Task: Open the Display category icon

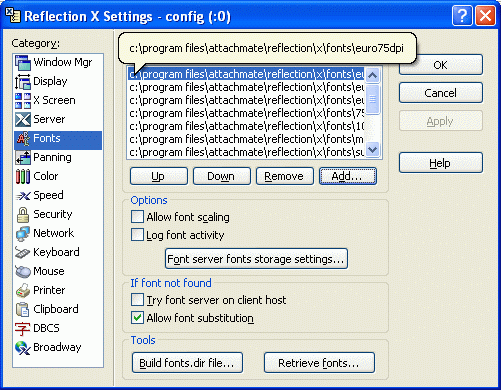Action: [23, 82]
